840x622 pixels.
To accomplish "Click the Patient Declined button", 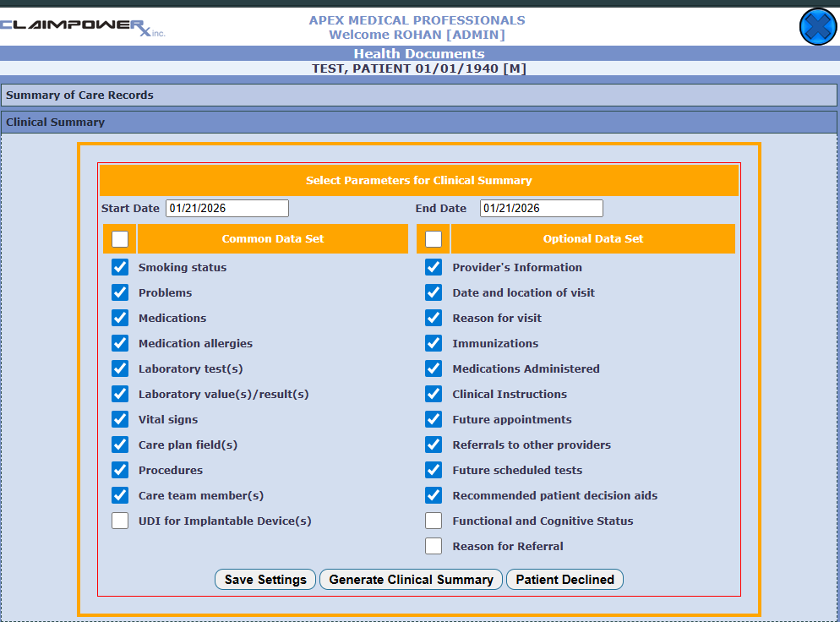I will pyautogui.click(x=565, y=580).
